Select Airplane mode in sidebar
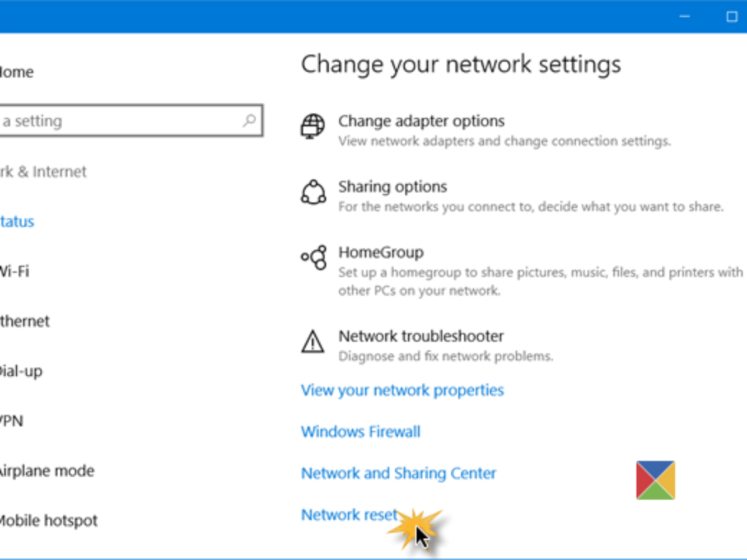 tap(47, 471)
